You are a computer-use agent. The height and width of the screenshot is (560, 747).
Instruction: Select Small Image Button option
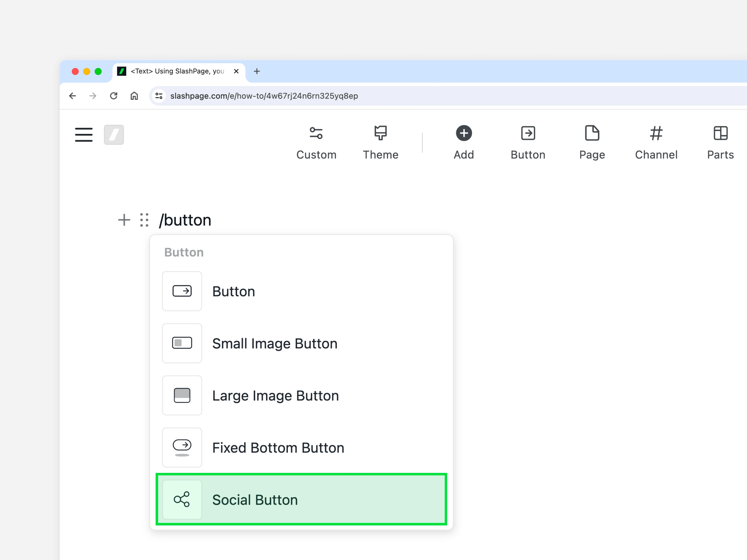[301, 343]
